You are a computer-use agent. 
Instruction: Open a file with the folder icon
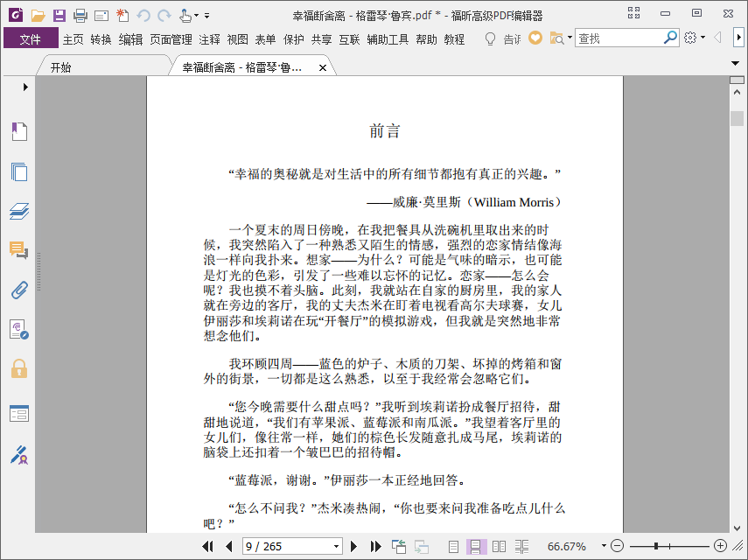coord(38,16)
